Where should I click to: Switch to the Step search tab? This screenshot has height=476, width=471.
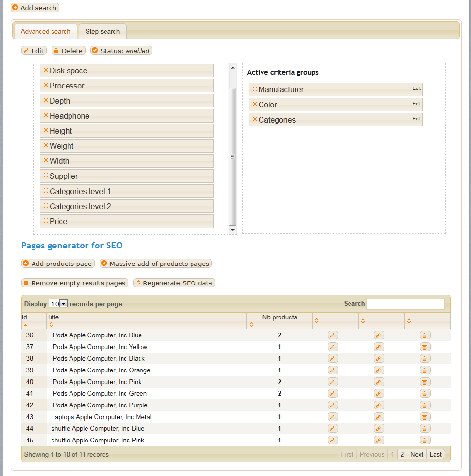(x=103, y=31)
